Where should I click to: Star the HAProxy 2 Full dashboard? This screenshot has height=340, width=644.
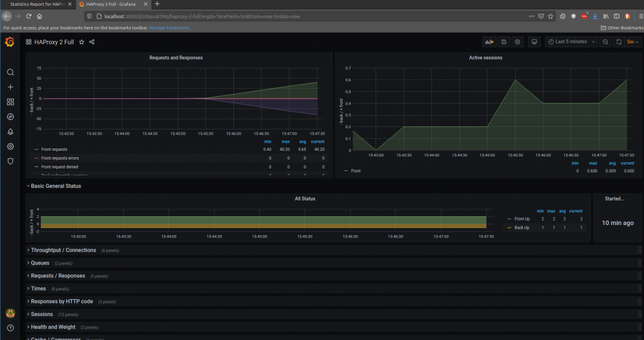coord(81,42)
